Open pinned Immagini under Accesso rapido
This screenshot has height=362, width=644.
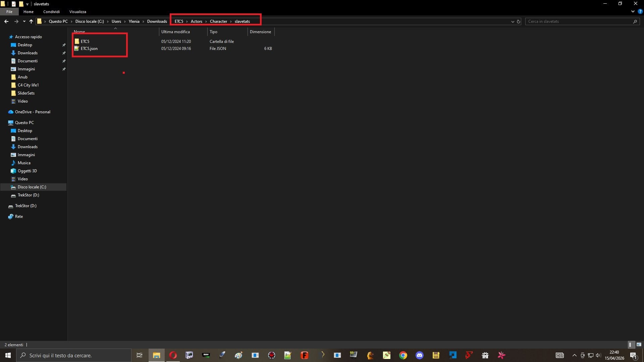[26, 69]
